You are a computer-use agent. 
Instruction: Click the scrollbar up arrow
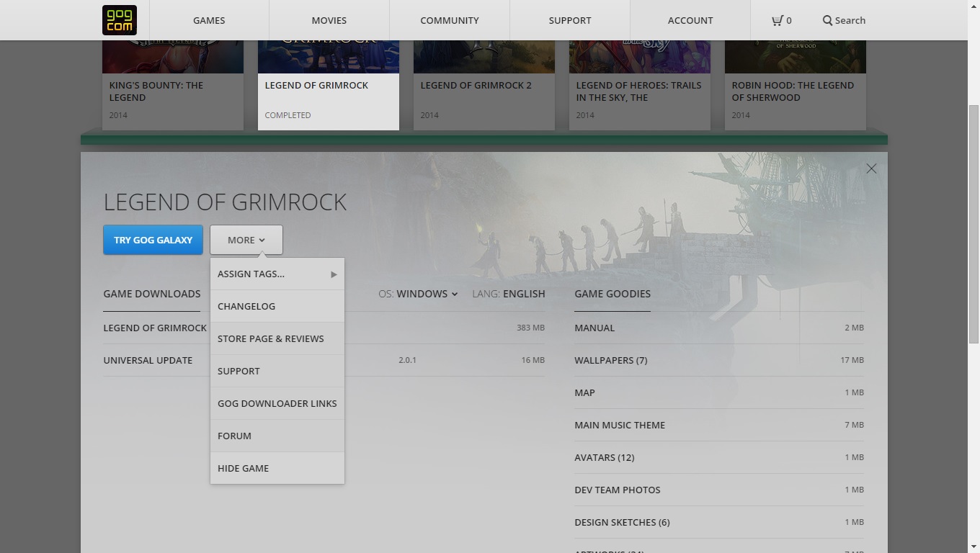coord(974,6)
